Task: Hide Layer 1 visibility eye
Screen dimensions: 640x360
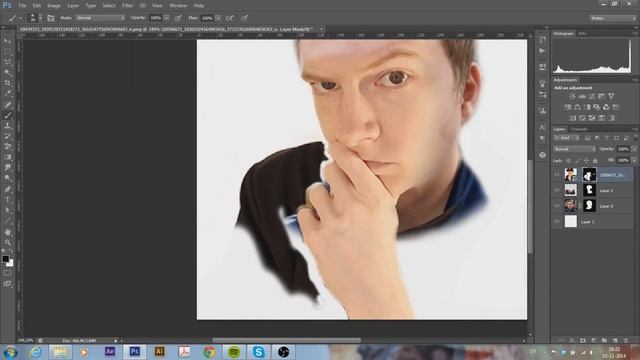Action: [x=557, y=222]
